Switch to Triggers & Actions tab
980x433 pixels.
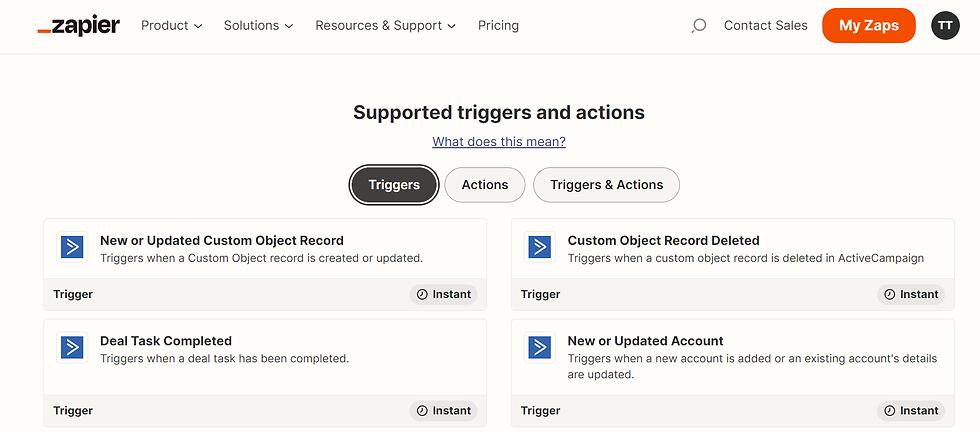606,185
